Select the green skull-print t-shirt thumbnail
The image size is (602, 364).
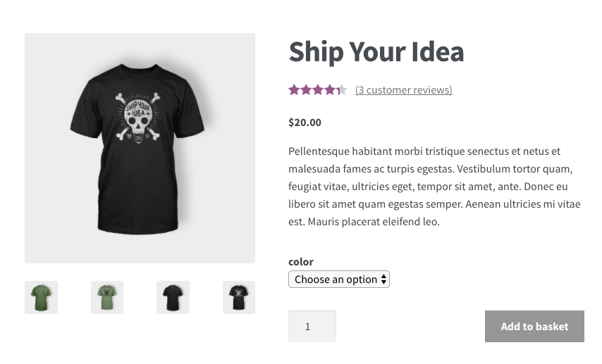(107, 297)
